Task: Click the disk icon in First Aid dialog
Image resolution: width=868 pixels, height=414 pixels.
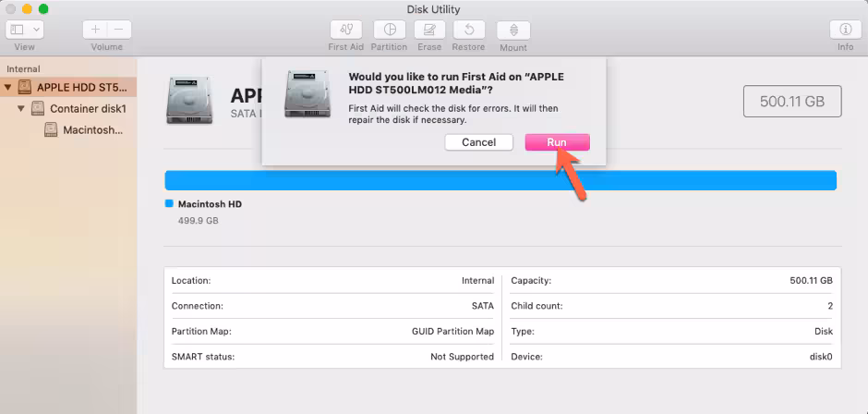Action: 307,93
